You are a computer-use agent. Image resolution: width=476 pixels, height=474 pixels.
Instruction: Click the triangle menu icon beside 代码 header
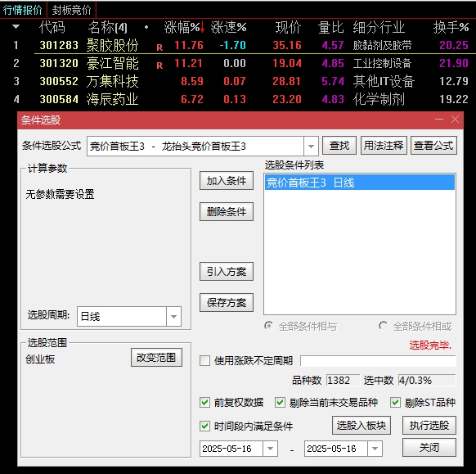click(x=16, y=27)
